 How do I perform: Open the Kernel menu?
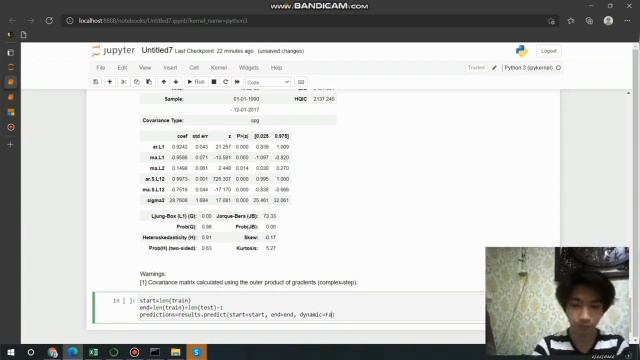[219, 68]
